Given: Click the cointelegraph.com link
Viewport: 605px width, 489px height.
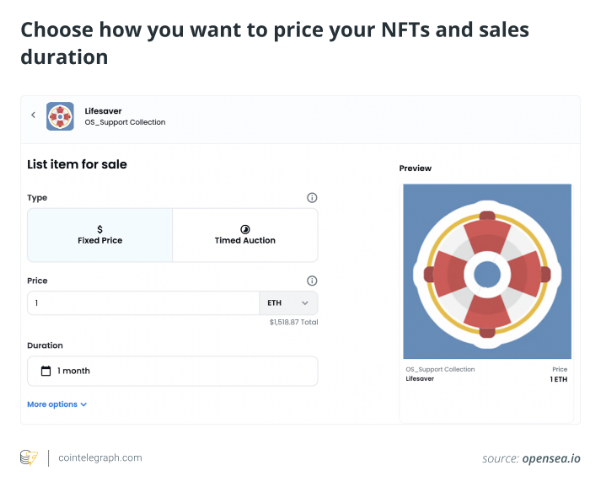Looking at the screenshot, I should (99, 457).
